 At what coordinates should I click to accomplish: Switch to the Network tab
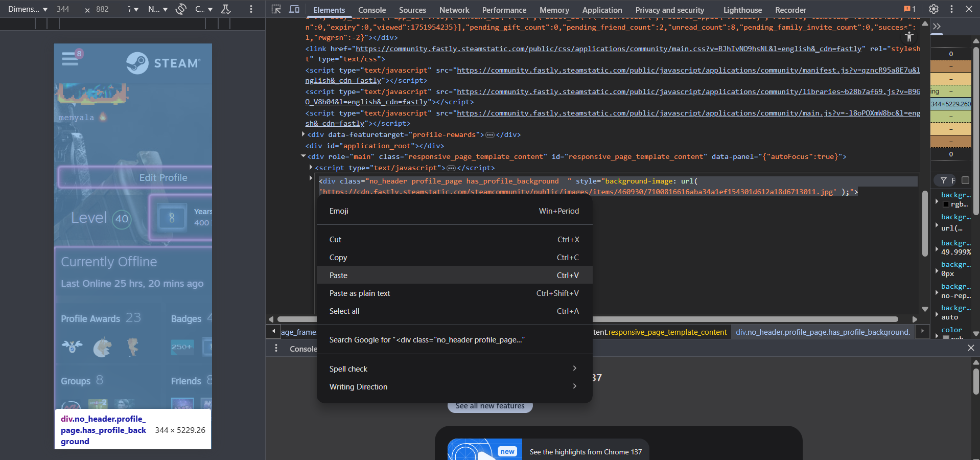(454, 10)
